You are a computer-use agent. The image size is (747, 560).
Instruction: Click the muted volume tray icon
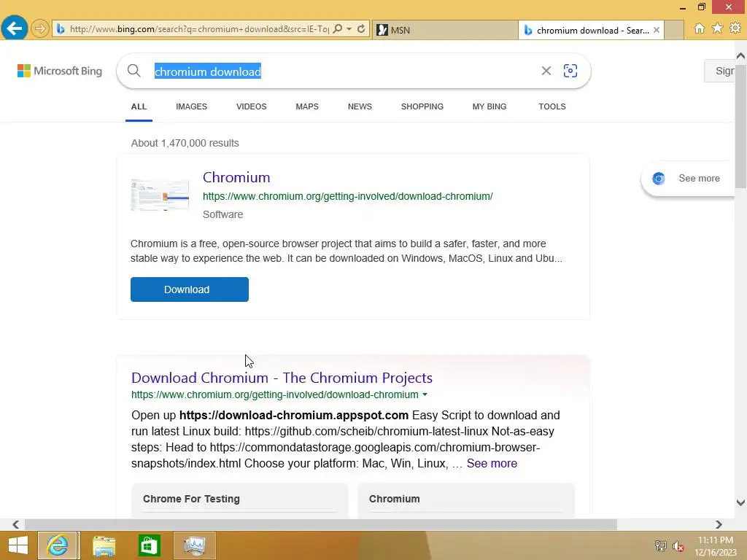pyautogui.click(x=678, y=546)
